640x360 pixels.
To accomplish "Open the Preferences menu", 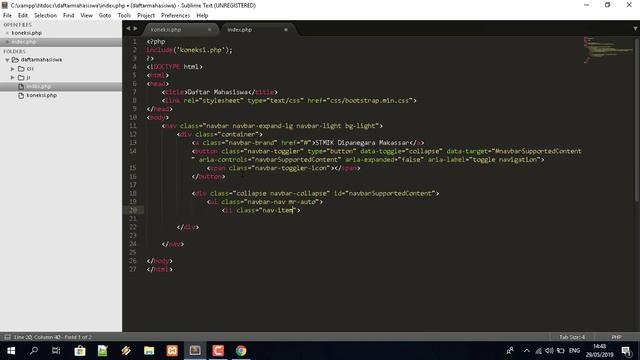I will 176,15.
